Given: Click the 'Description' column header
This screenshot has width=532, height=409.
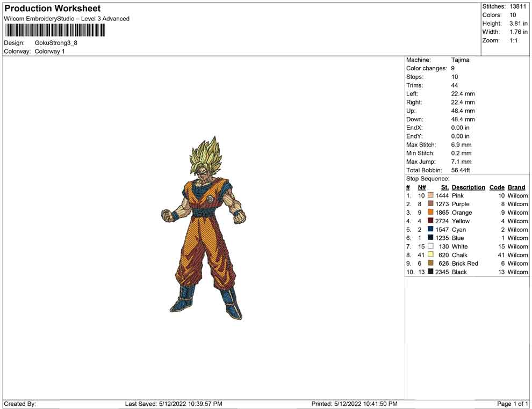Looking at the screenshot, I should [469, 187].
